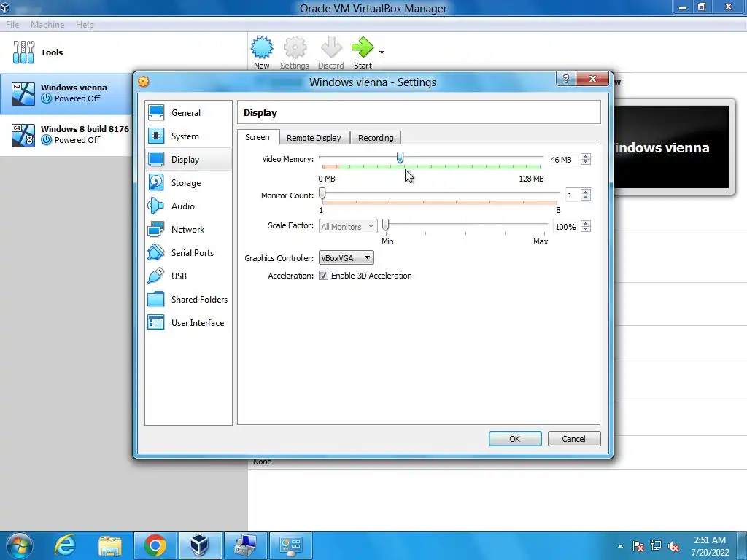Open the General settings category

(x=188, y=113)
